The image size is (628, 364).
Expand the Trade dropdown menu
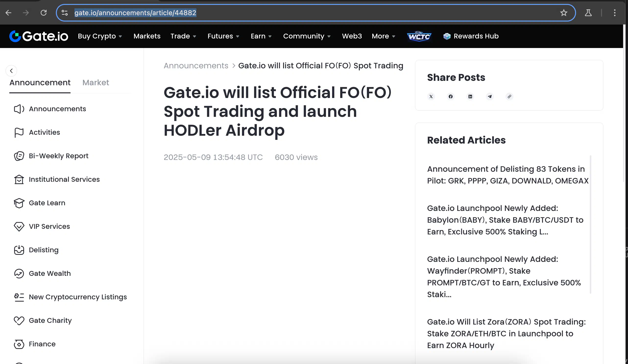coord(183,36)
